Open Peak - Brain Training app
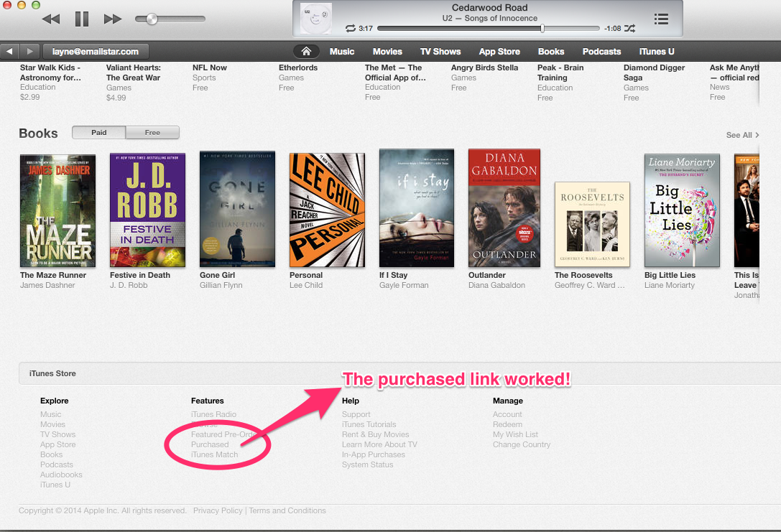 [560, 73]
